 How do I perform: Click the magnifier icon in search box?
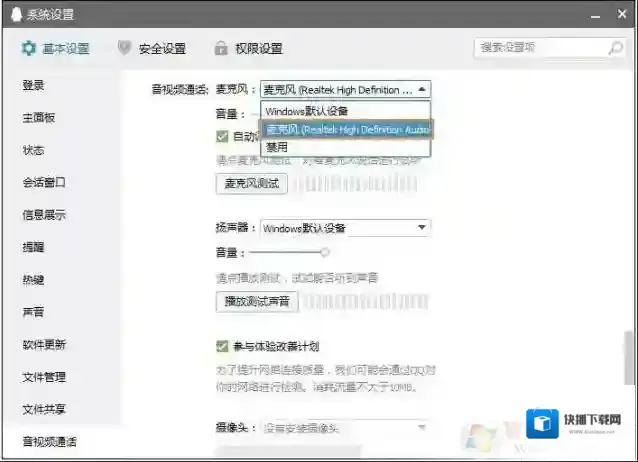[x=615, y=47]
